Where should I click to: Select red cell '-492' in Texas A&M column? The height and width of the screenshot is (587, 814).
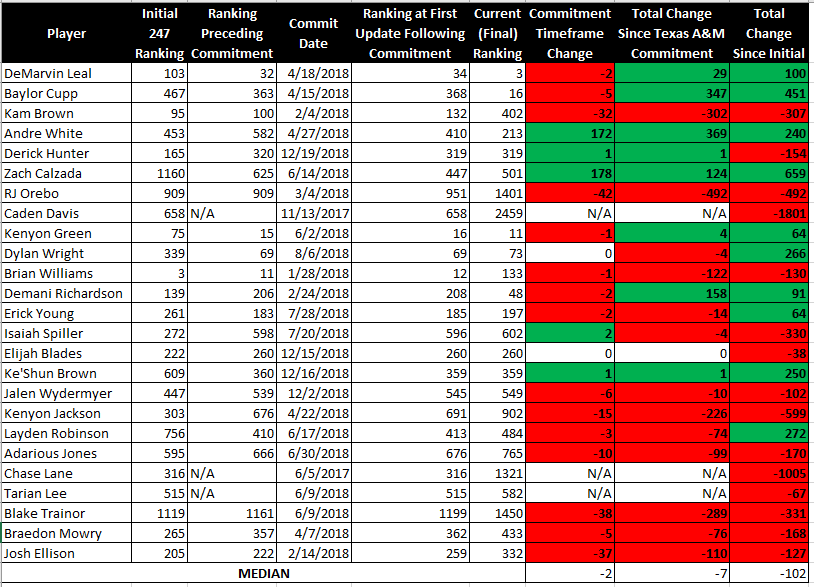tap(672, 193)
